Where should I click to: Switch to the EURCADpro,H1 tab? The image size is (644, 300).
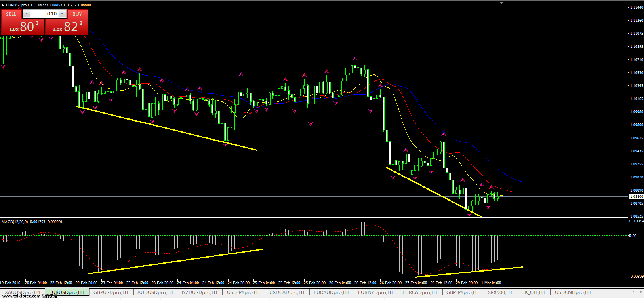pyautogui.click(x=420, y=292)
